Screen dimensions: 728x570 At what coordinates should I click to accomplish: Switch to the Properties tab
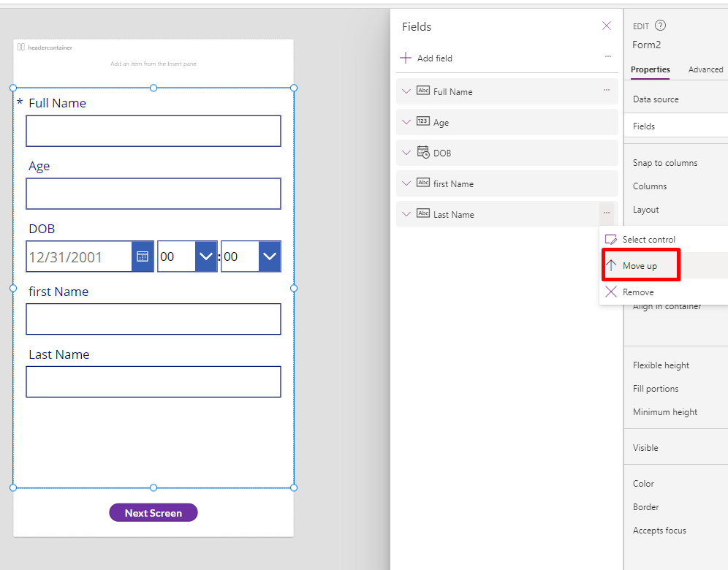pyautogui.click(x=650, y=69)
